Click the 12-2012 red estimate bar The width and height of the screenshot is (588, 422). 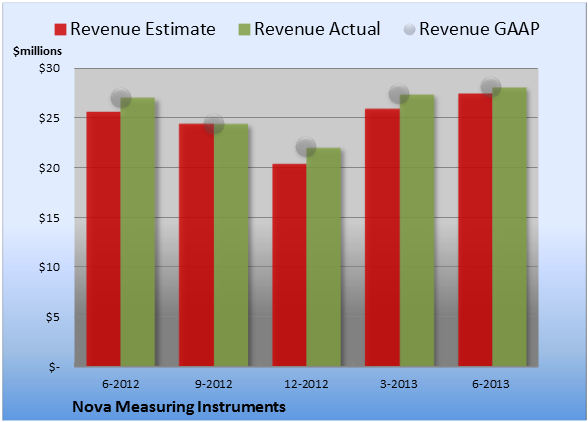(289, 265)
